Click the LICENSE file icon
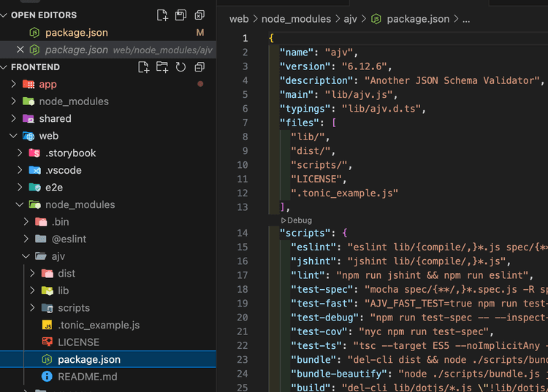548x392 pixels. [x=47, y=342]
